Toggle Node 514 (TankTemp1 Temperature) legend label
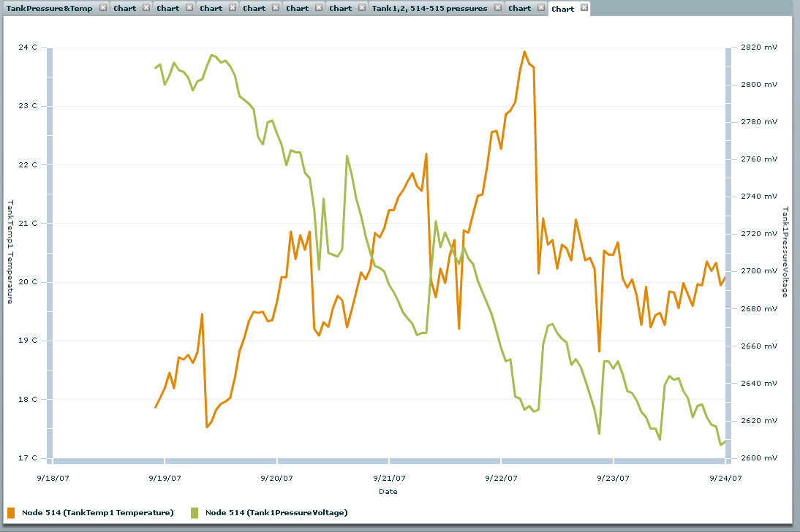The image size is (800, 532). pyautogui.click(x=97, y=512)
